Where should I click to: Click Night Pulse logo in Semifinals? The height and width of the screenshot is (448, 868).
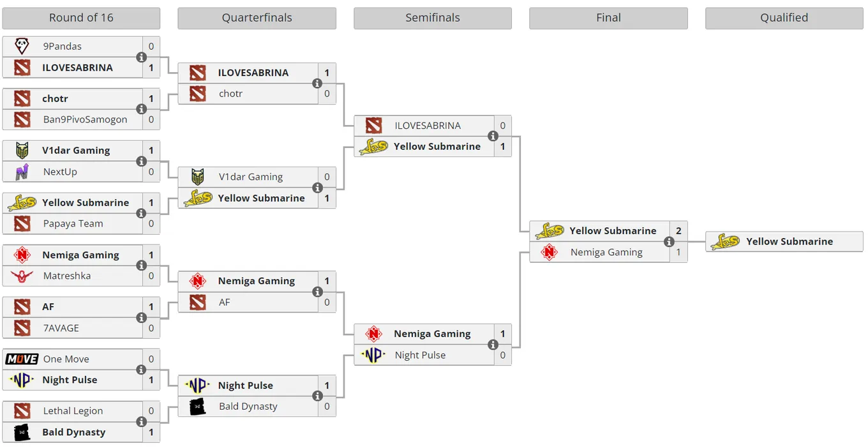point(374,355)
